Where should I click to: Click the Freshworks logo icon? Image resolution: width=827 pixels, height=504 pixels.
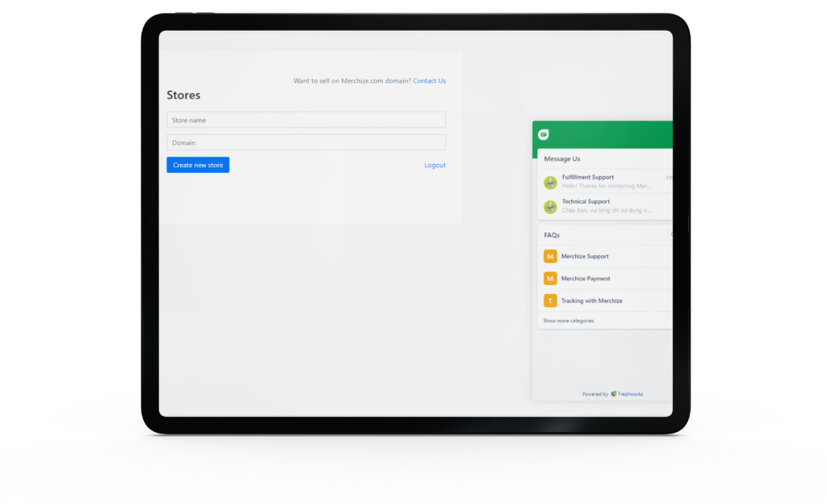point(614,394)
